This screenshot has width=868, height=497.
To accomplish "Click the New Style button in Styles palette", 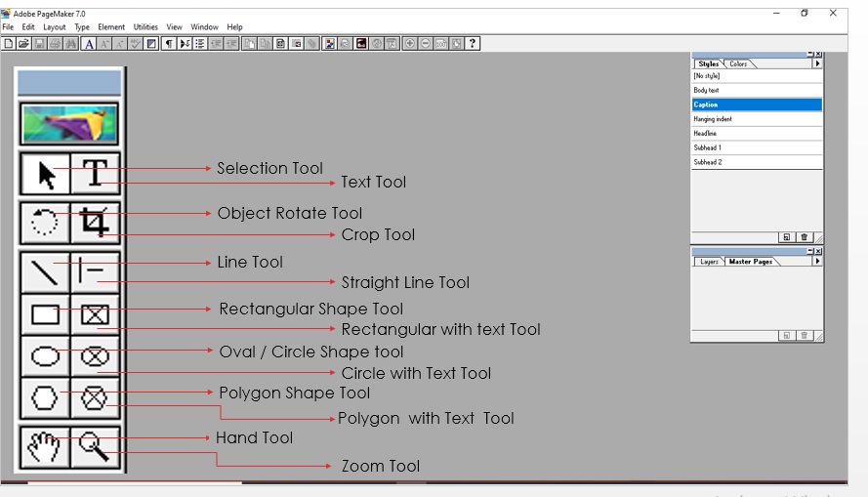I will click(786, 237).
